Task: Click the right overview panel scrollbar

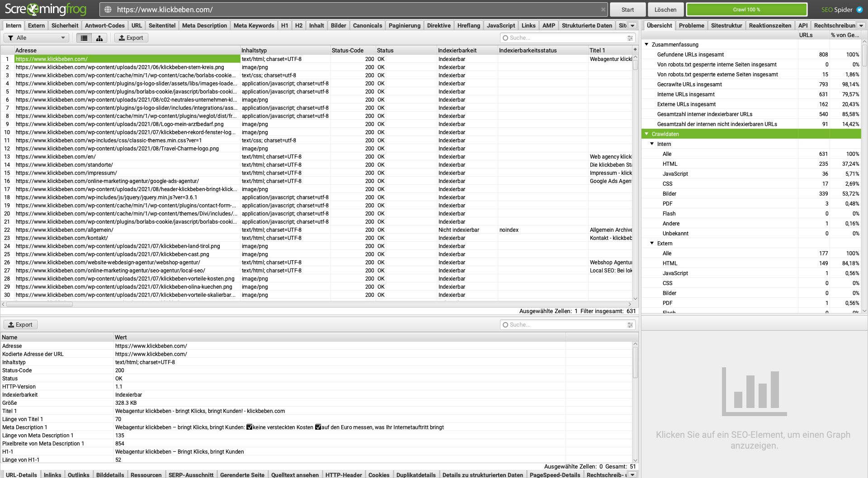Action: pyautogui.click(x=864, y=55)
